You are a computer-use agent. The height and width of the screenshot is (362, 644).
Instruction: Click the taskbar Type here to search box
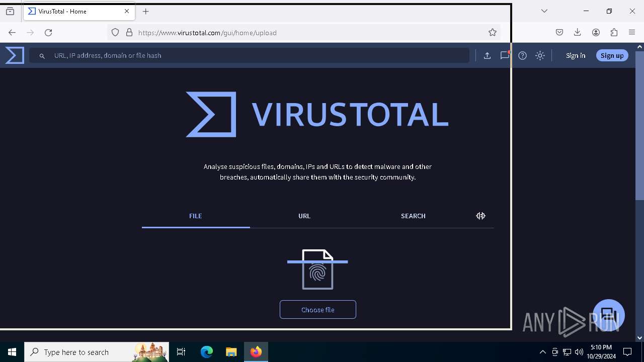(97, 352)
